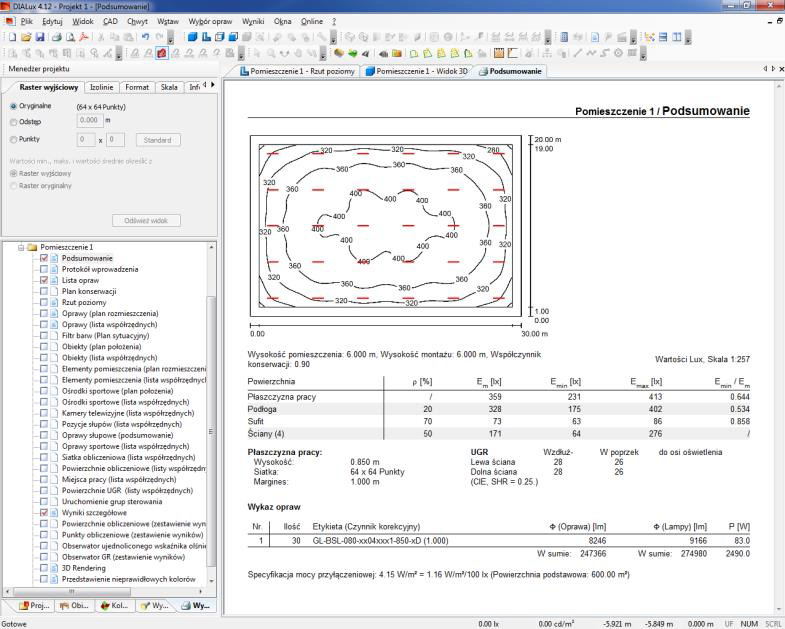This screenshot has height=629, width=785.
Task: Export to PDF using the red Acrobat icon
Action: pyautogui.click(x=84, y=37)
